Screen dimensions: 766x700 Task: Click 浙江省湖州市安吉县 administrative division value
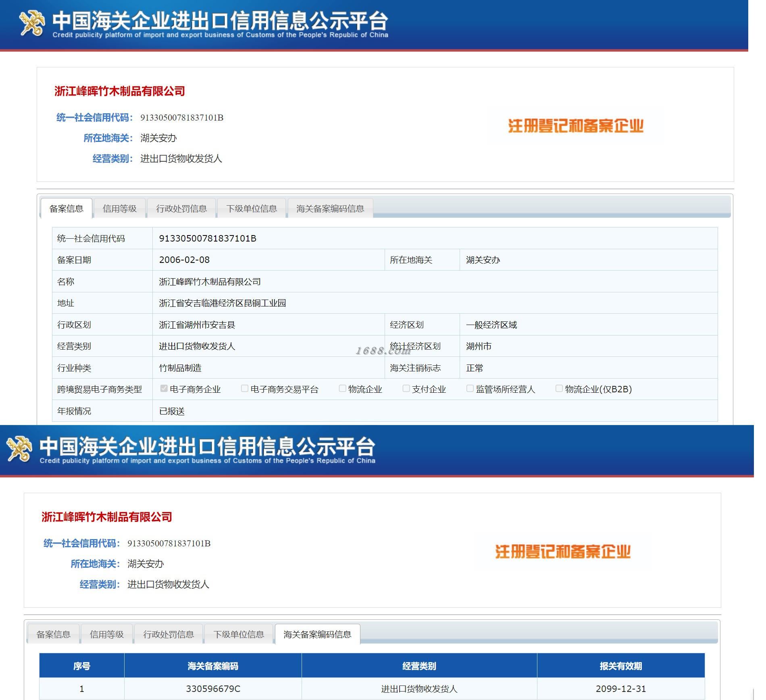pyautogui.click(x=197, y=325)
